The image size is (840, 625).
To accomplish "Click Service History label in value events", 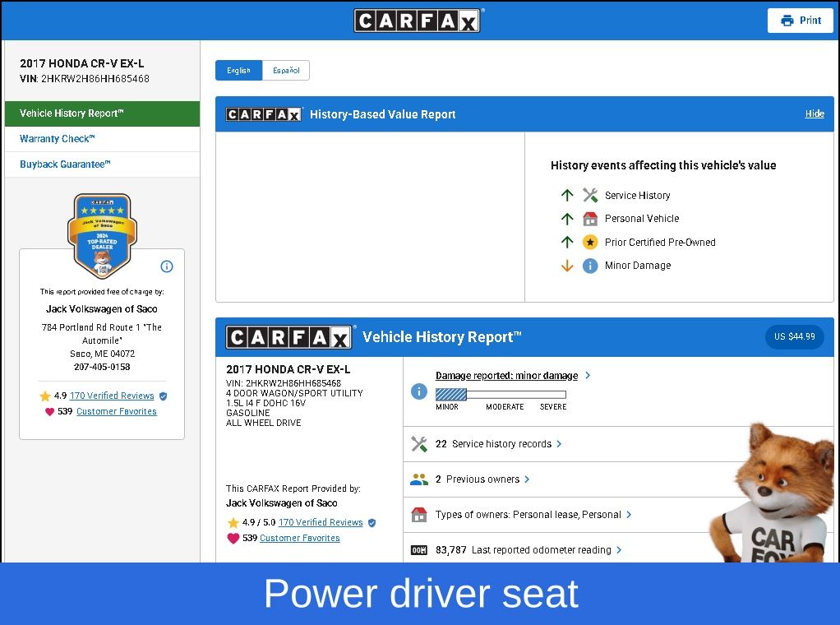I will [x=638, y=196].
